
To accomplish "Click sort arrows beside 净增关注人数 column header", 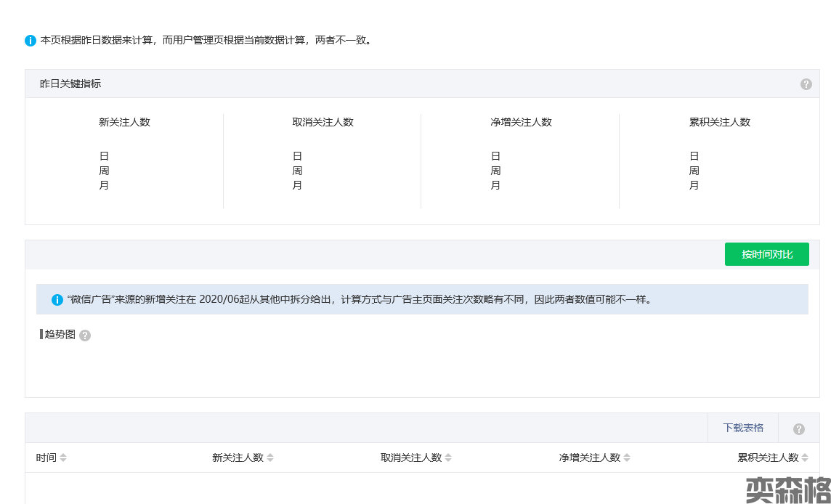I will [627, 458].
